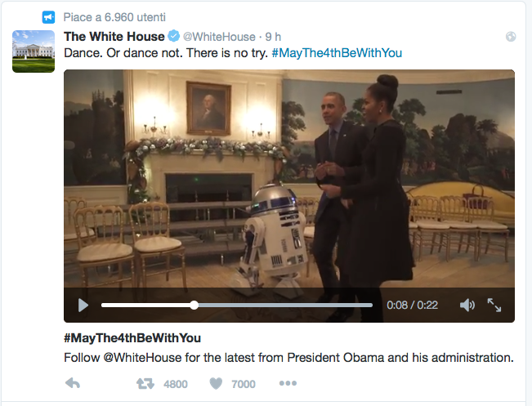532x406 pixels.
Task: Play the video
Action: (x=83, y=305)
